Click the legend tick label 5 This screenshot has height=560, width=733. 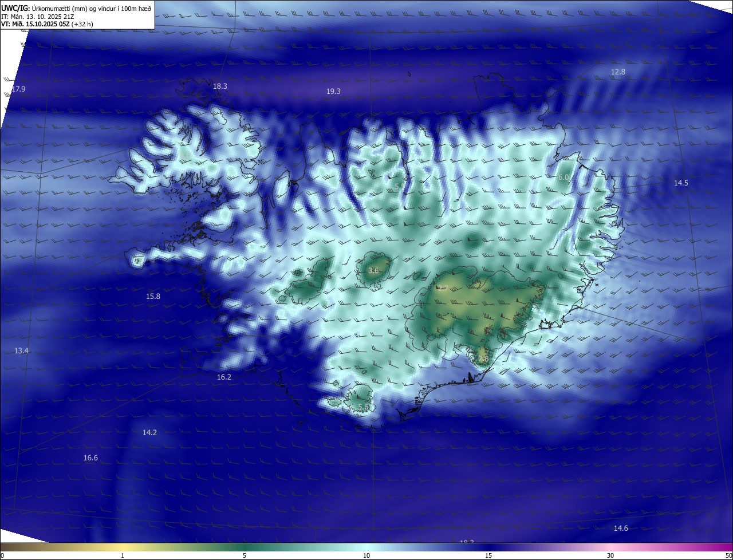point(245,556)
